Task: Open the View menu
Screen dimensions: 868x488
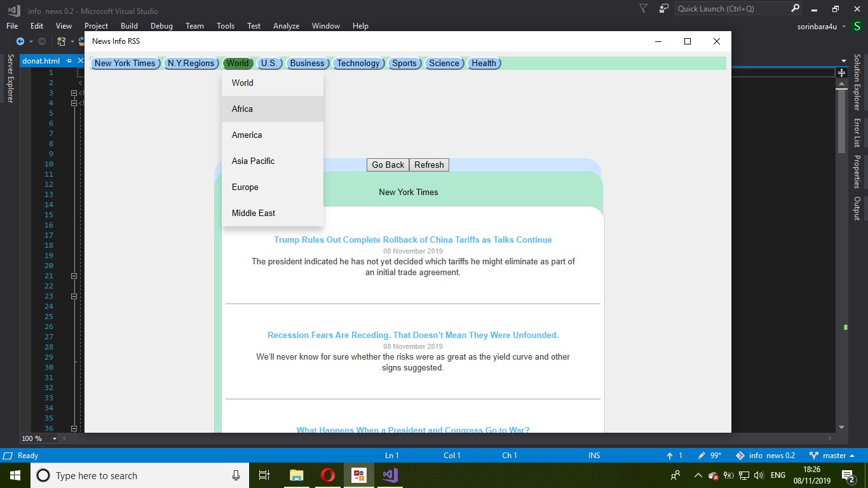Action: click(64, 26)
